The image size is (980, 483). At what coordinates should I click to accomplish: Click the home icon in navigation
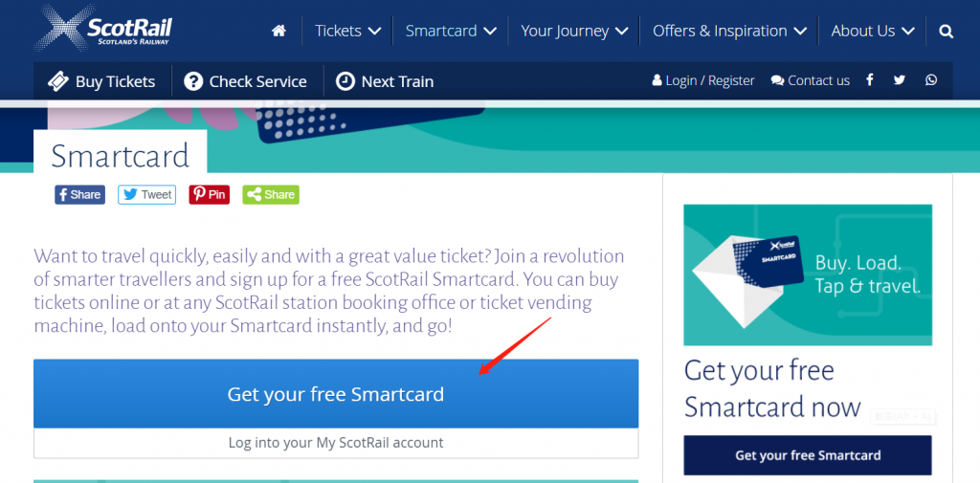(278, 31)
